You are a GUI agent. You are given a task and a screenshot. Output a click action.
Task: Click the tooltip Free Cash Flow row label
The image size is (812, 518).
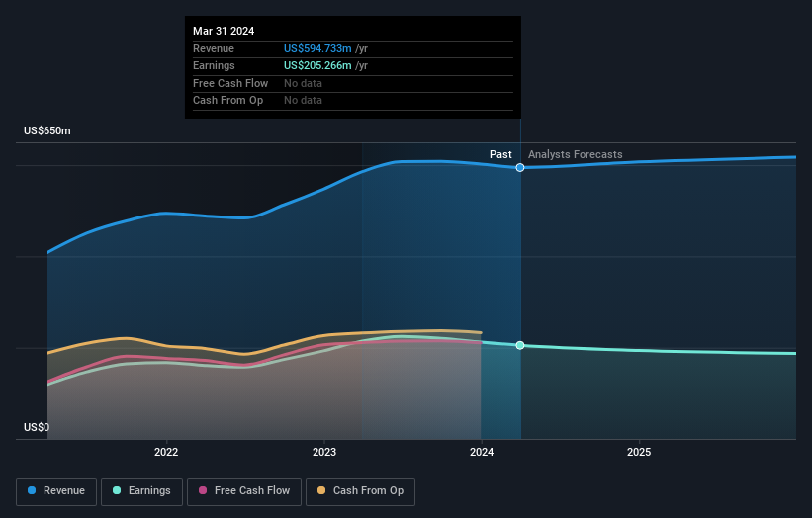[230, 83]
